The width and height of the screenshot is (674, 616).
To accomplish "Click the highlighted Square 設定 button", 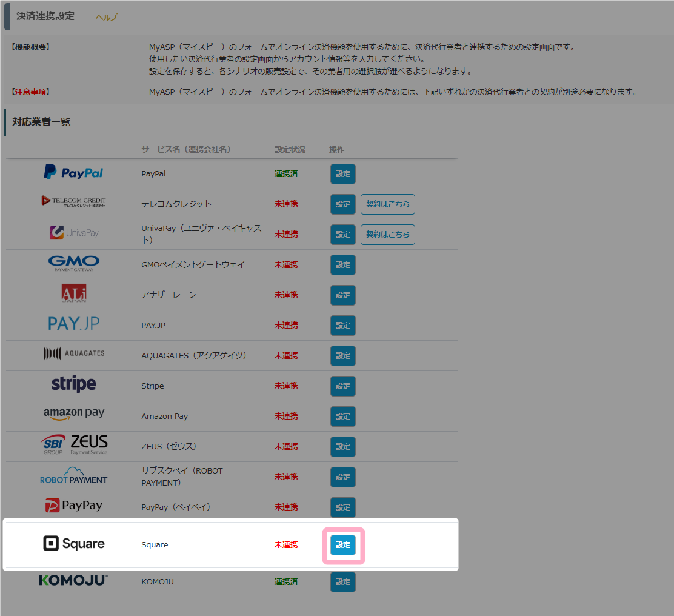I will (343, 545).
